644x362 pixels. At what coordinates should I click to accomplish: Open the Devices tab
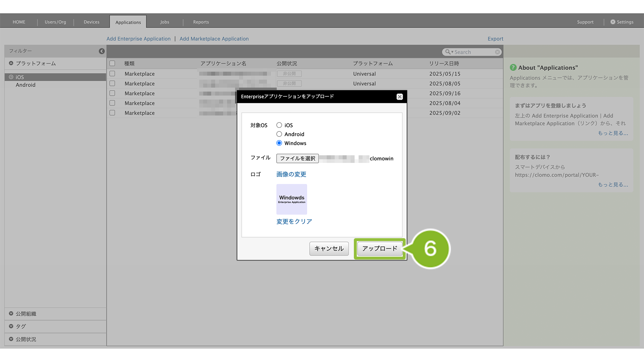[91, 22]
